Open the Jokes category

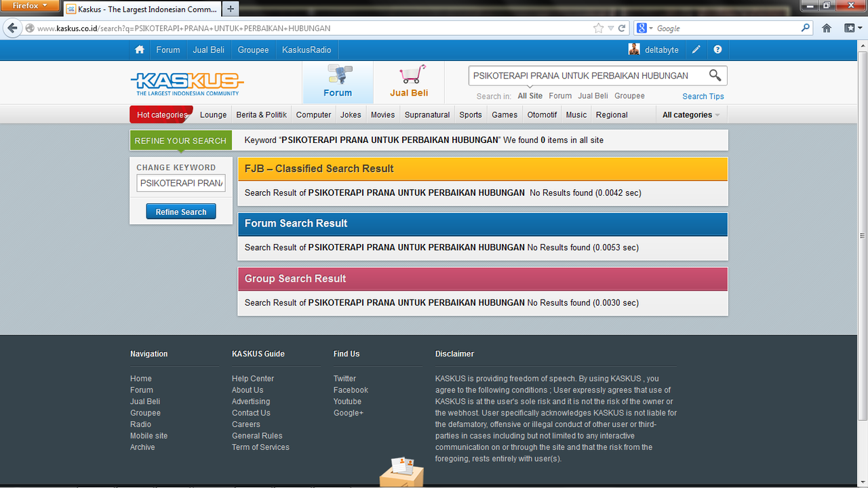point(351,115)
